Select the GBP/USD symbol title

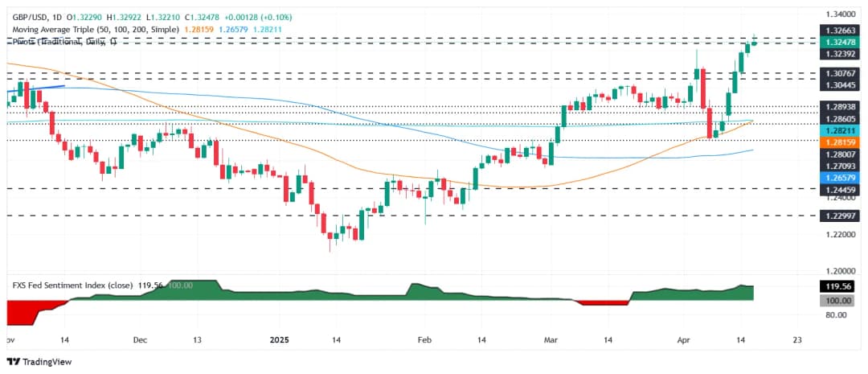31,17
